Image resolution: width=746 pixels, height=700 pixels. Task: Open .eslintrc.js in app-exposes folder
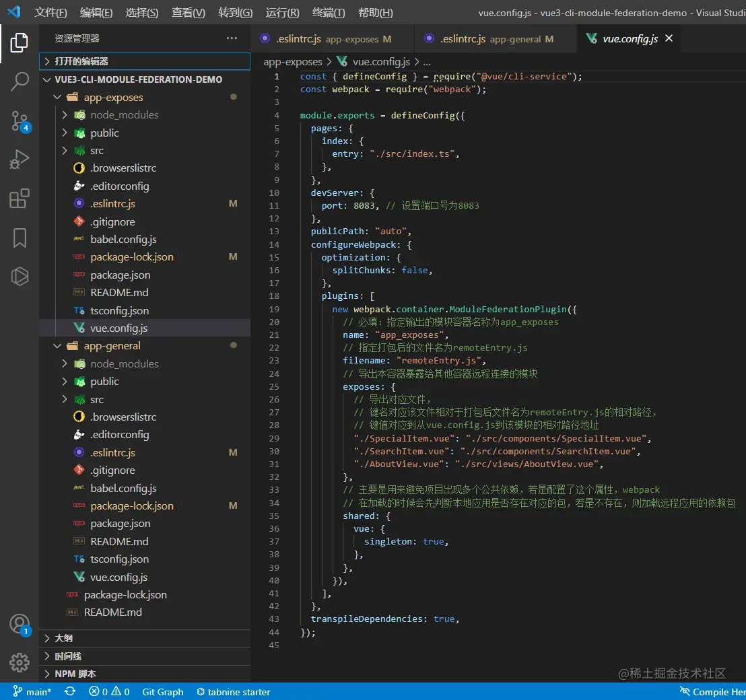click(145, 204)
